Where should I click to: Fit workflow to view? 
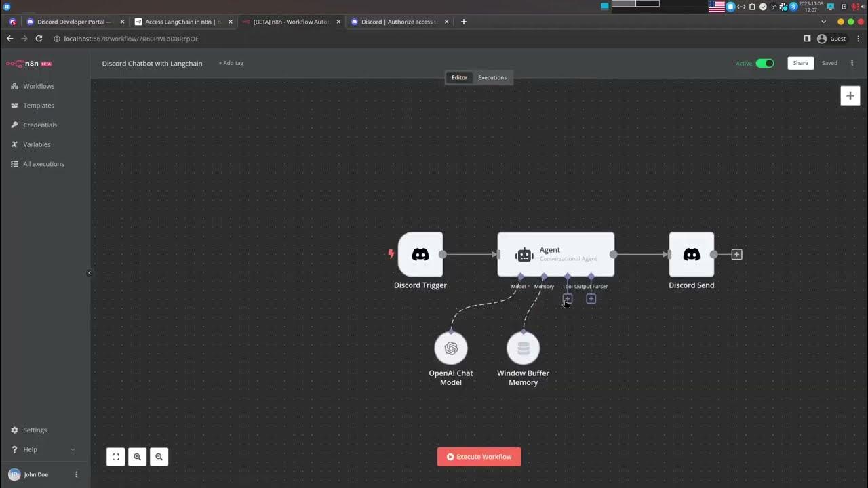coord(115,457)
